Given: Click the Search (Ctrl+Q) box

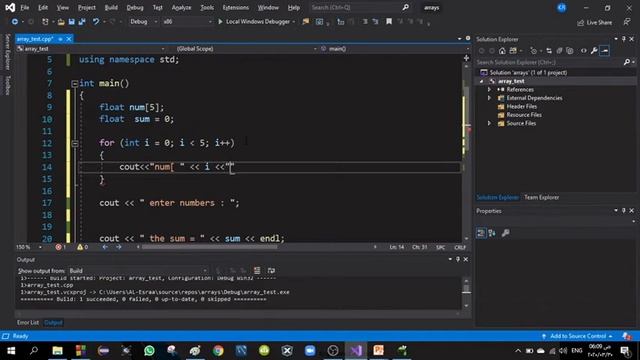Looking at the screenshot, I should click(359, 7).
